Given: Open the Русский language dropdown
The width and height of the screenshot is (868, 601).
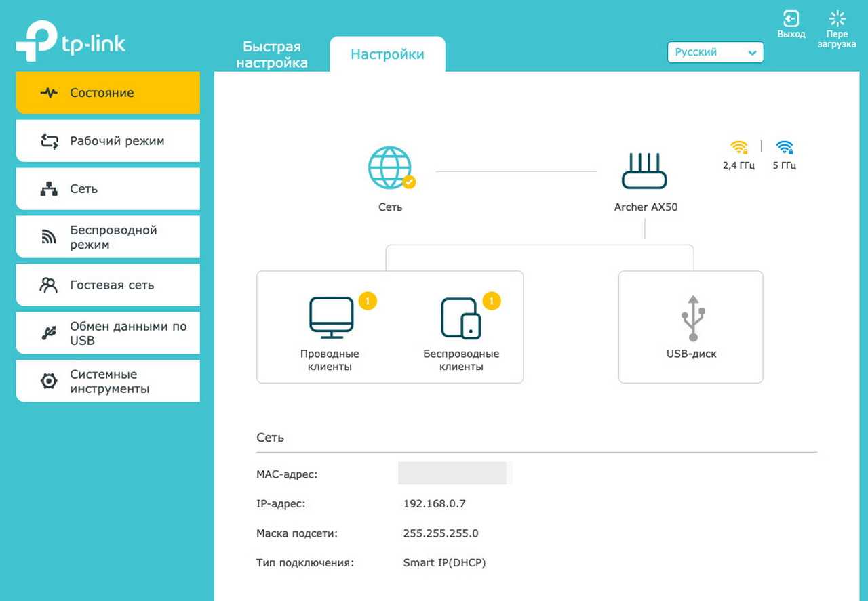Looking at the screenshot, I should pos(715,52).
